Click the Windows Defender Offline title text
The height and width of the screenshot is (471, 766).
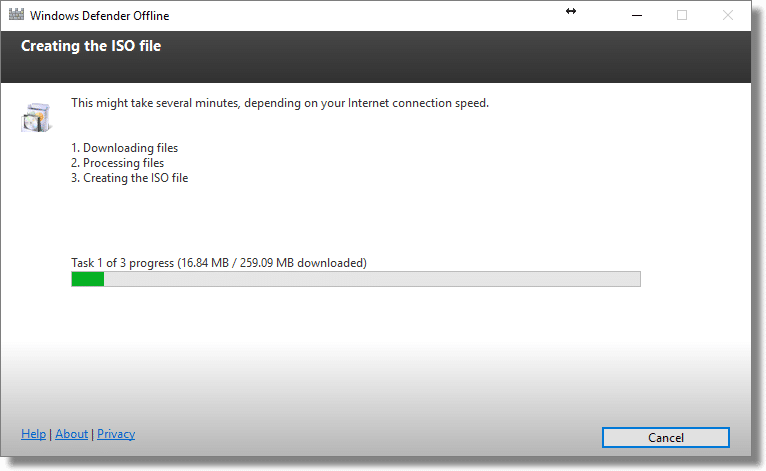[100, 16]
